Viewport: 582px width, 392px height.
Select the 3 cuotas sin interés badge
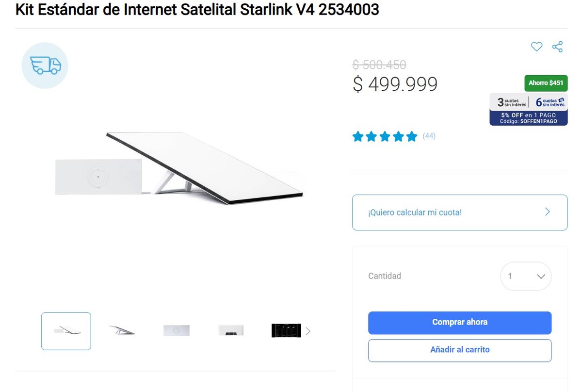coord(508,102)
